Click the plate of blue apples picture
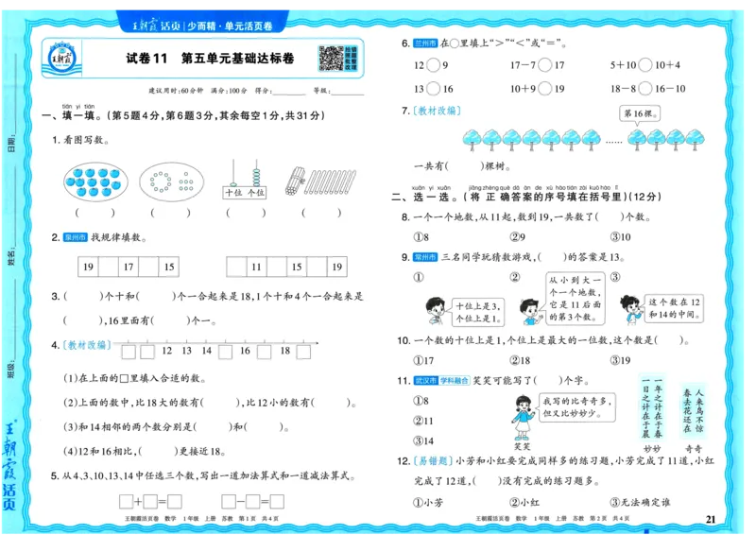The width and height of the screenshot is (756, 535). tap(96, 181)
